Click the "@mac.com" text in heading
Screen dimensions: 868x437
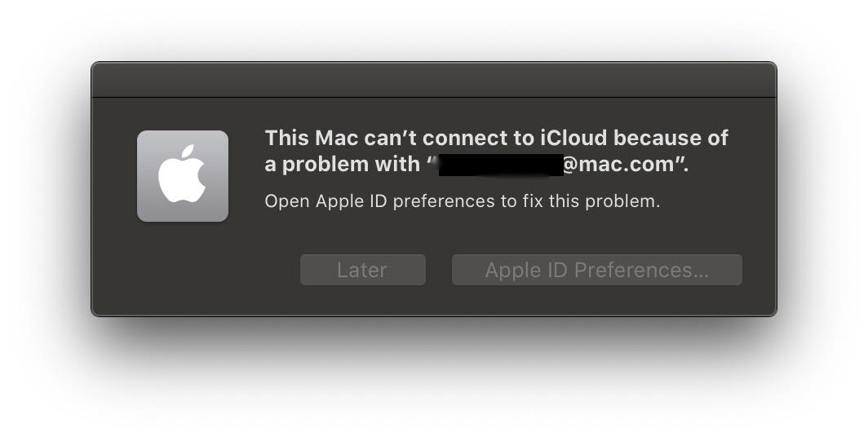pyautogui.click(x=619, y=164)
